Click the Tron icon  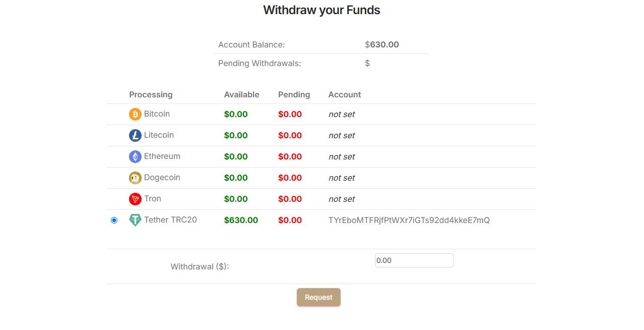tap(135, 199)
